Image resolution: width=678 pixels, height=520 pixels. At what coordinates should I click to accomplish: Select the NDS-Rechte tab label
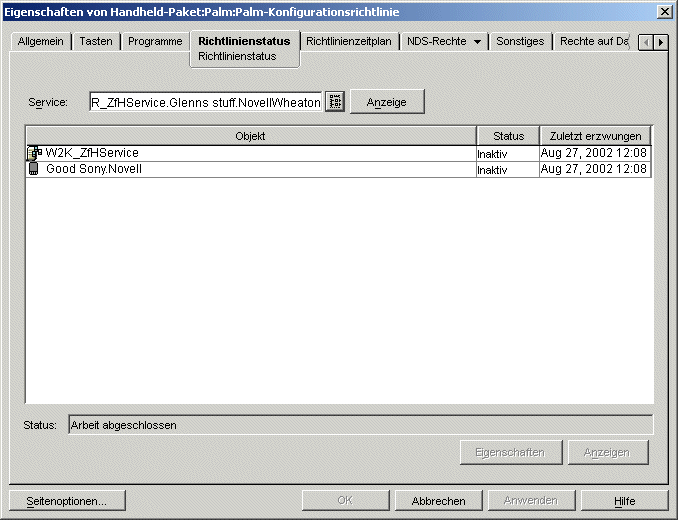click(437, 41)
